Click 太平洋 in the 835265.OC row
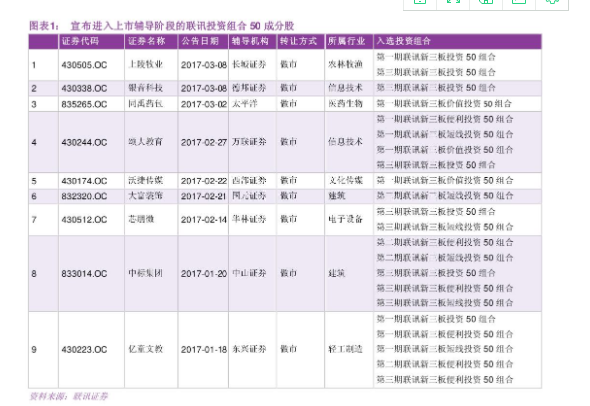This screenshot has width=590, height=406. (245, 103)
